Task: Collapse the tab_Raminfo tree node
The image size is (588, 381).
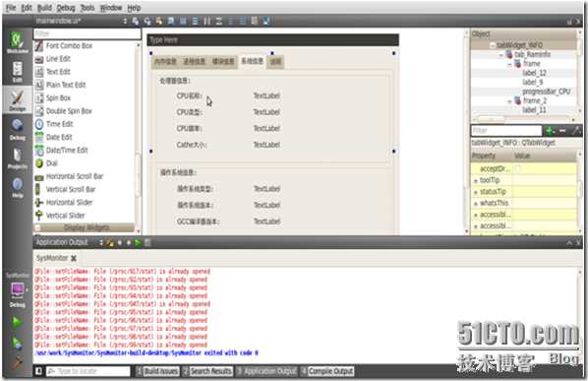Action: 501,55
